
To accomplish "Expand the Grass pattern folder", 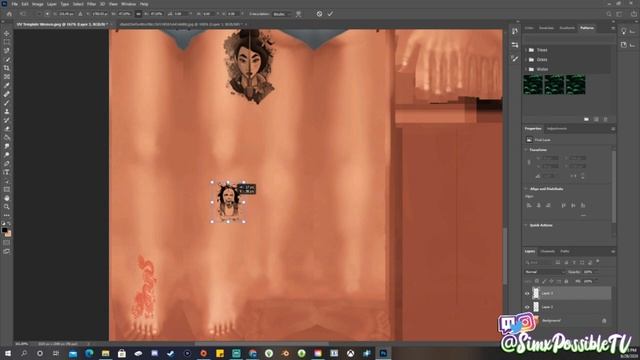I will (x=526, y=60).
